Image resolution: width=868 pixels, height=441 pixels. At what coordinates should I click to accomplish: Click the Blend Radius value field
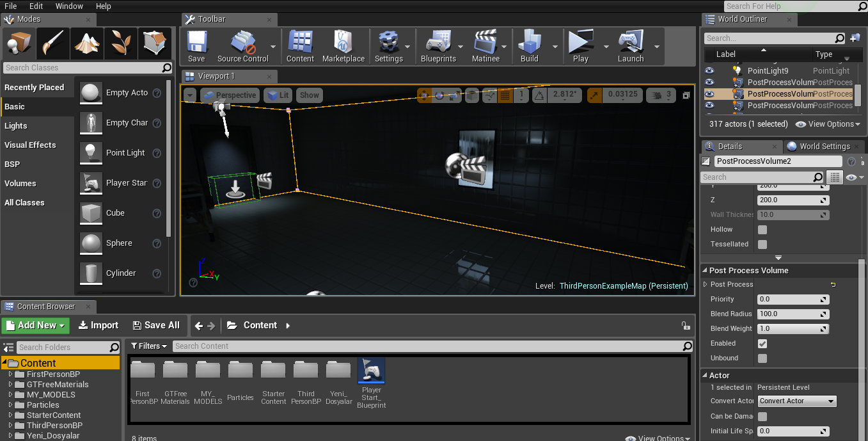[793, 314]
